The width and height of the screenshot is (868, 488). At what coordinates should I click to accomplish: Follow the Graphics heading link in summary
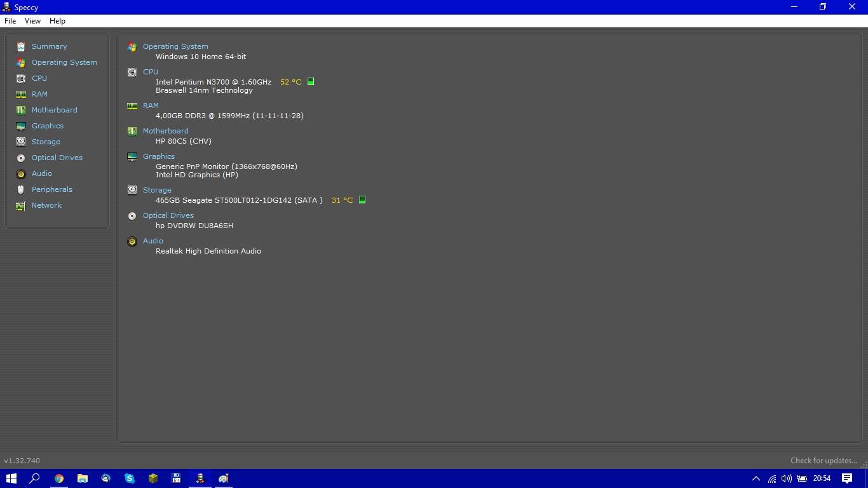[159, 156]
